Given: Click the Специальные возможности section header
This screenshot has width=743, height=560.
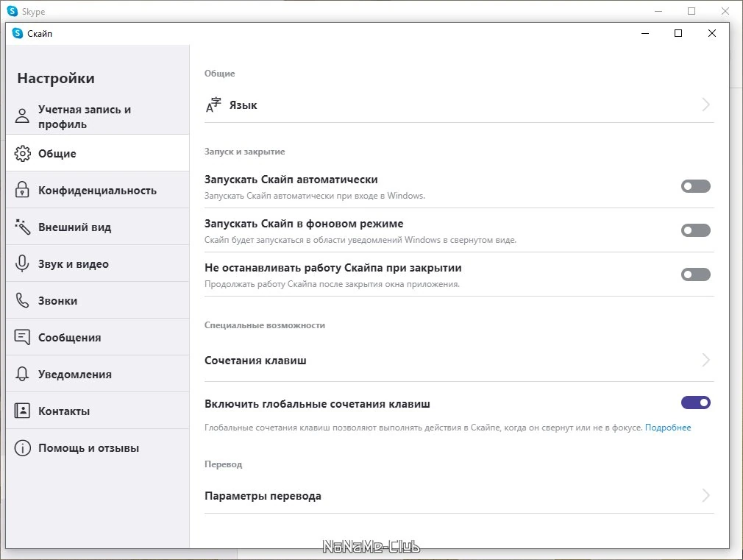Looking at the screenshot, I should [265, 325].
